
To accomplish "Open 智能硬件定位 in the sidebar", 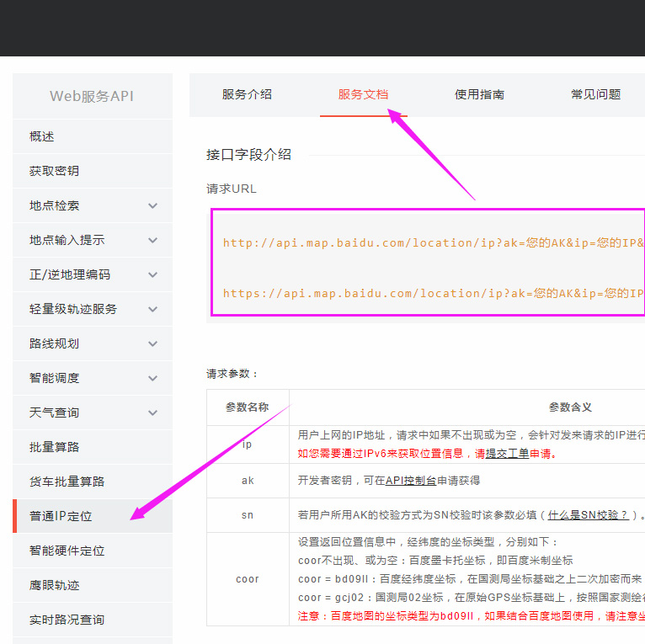I will point(93,551).
